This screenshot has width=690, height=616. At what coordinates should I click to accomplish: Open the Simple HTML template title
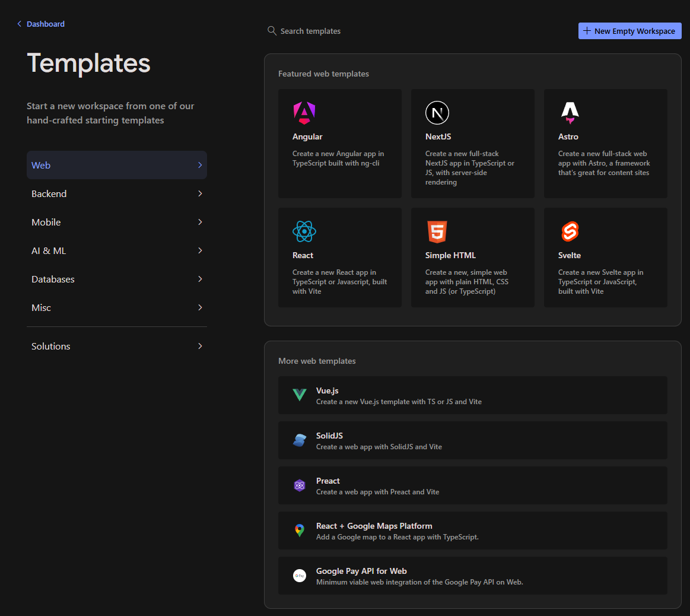[450, 255]
